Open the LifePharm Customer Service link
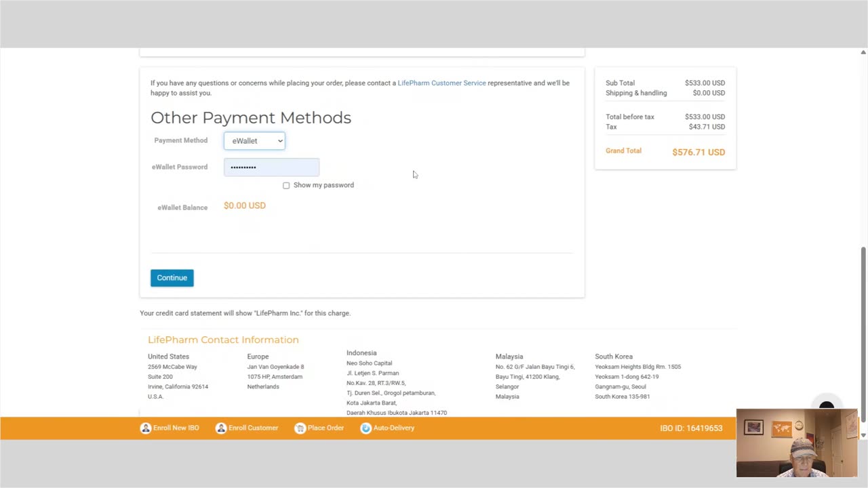Screen dimensions: 868x488 pos(441,83)
